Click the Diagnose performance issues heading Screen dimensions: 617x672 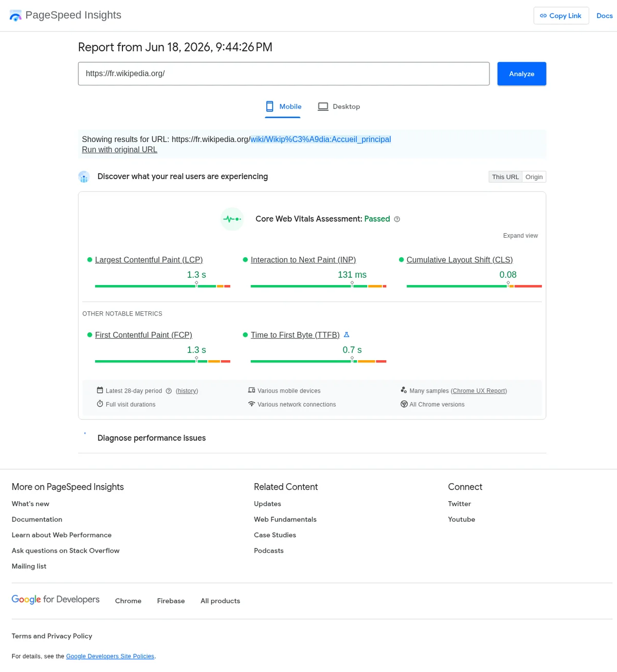coord(152,438)
